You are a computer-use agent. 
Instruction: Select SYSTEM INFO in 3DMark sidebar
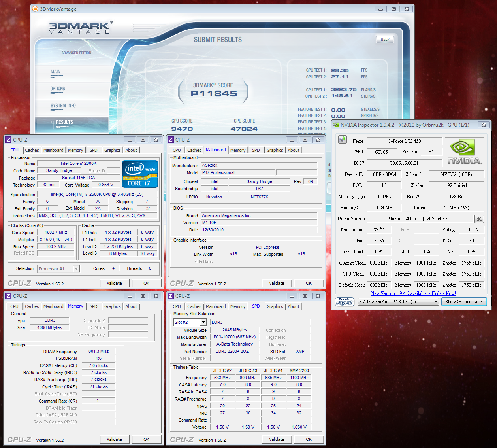click(x=63, y=106)
